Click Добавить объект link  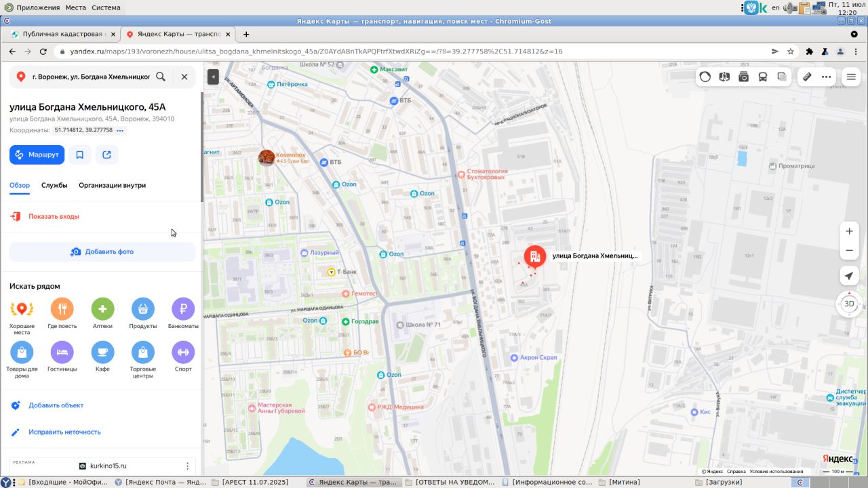tap(56, 405)
